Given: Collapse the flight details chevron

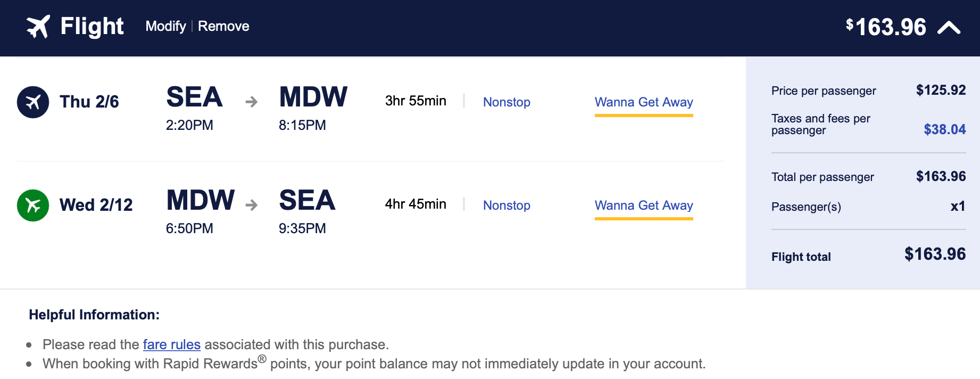Looking at the screenshot, I should coord(949,28).
